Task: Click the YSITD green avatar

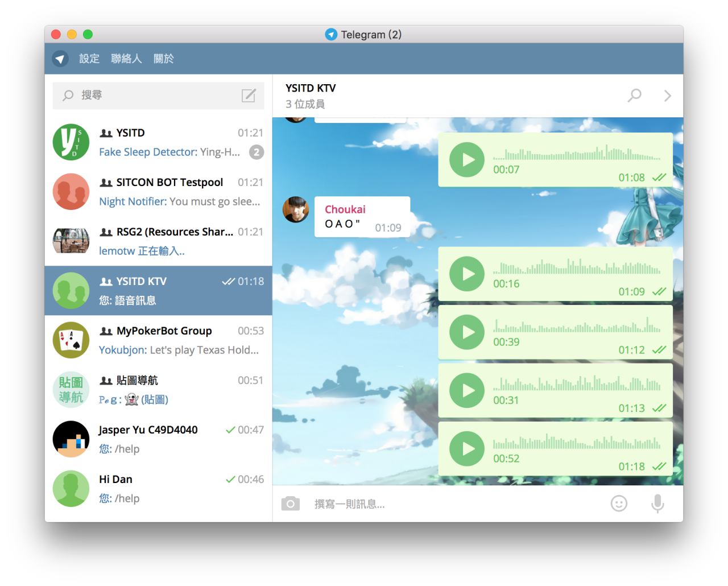Action: [x=71, y=142]
